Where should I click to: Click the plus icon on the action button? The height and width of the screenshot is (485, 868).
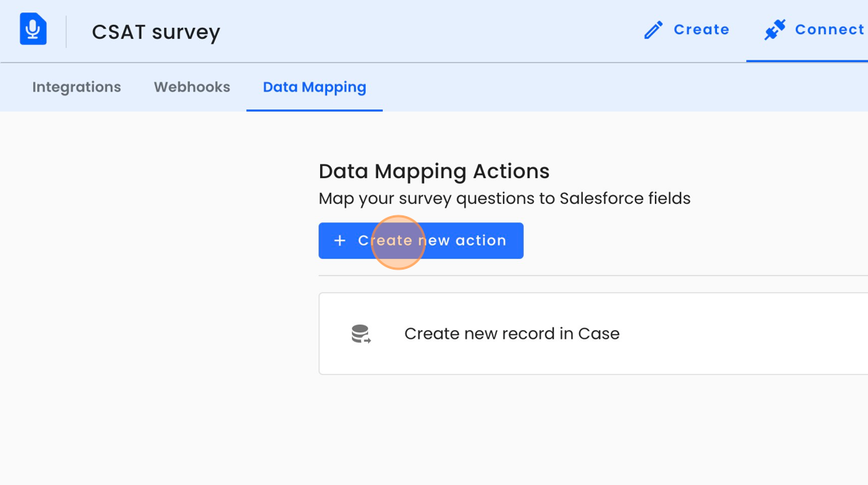click(x=339, y=241)
